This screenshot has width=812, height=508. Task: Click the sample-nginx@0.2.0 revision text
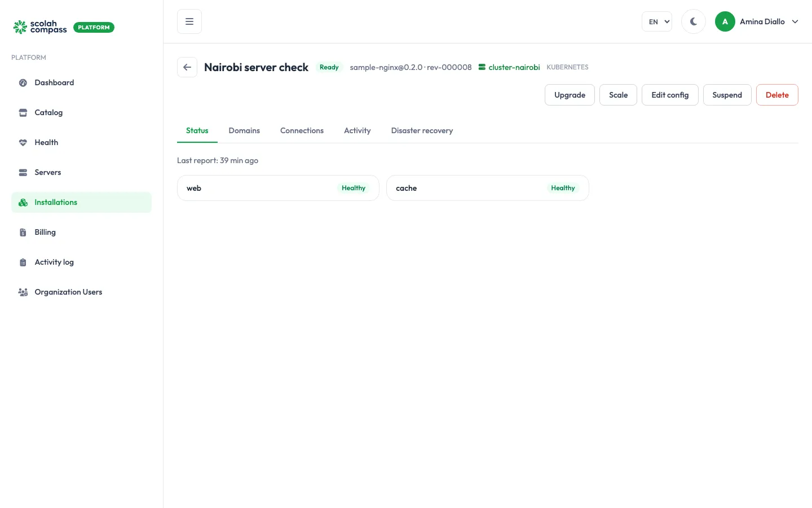(x=411, y=67)
